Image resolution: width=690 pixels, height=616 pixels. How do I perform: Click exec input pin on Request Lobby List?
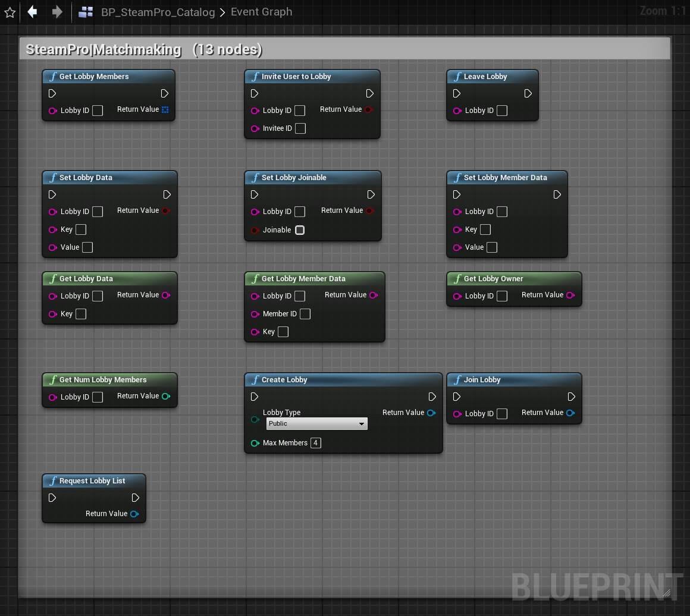tap(52, 498)
